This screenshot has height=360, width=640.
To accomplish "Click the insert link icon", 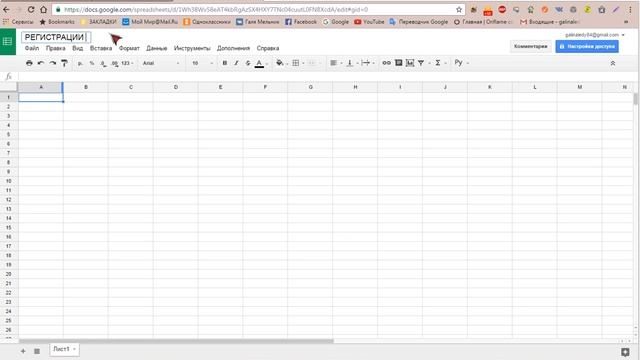I will point(387,63).
